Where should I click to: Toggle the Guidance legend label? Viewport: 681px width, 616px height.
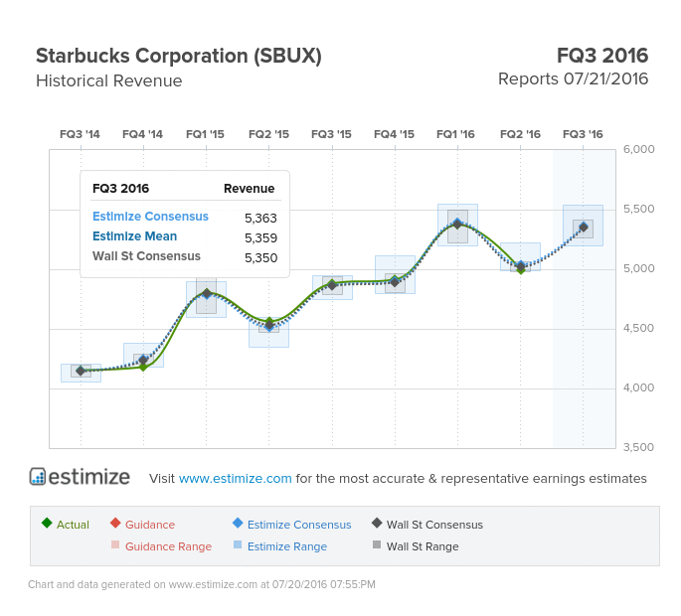[150, 525]
